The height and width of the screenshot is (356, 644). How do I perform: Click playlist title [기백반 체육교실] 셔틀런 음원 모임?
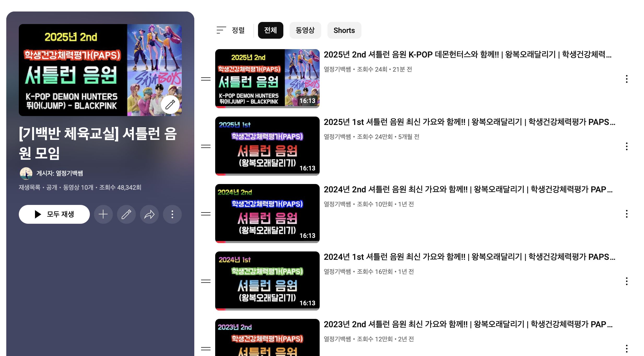pos(98,143)
